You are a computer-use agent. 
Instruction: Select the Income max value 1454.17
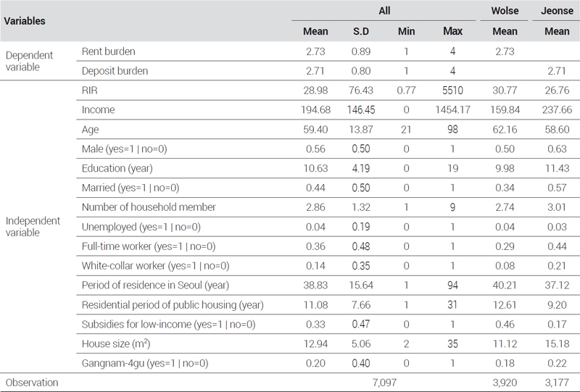(x=453, y=110)
